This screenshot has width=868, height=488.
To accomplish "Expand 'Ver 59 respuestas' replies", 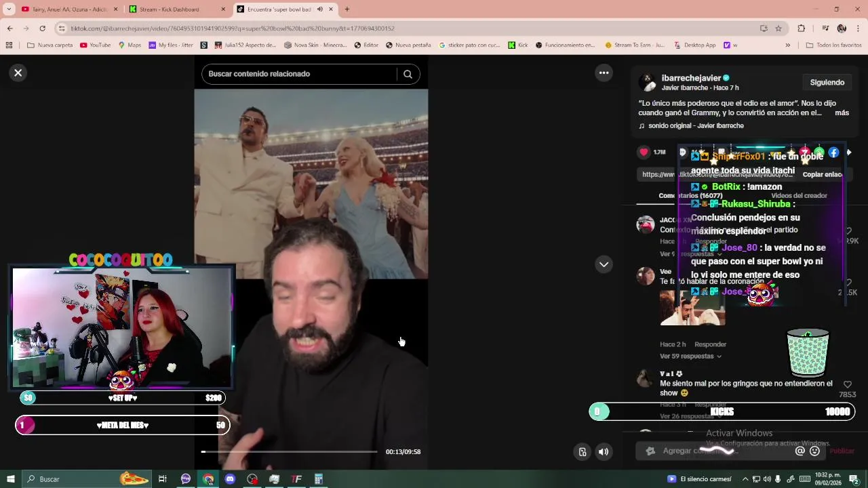I will tap(690, 356).
